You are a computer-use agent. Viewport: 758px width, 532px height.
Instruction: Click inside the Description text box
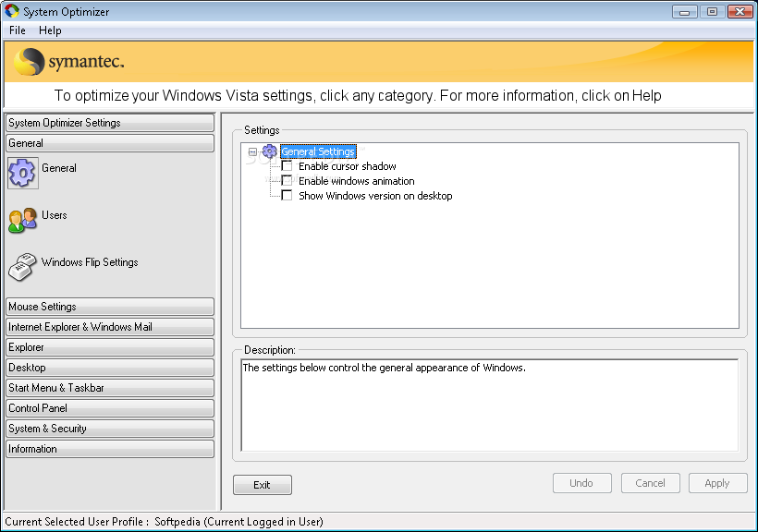pos(490,405)
